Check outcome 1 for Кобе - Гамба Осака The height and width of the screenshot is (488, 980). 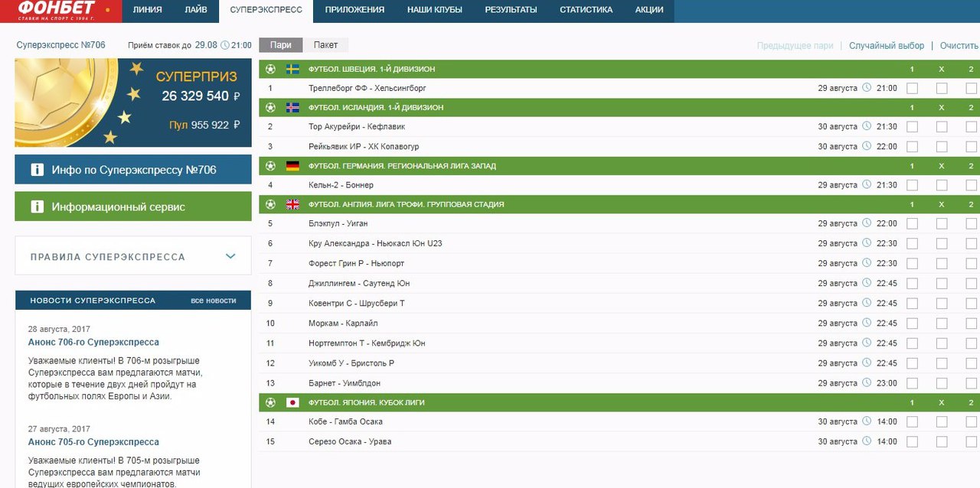pyautogui.click(x=912, y=421)
